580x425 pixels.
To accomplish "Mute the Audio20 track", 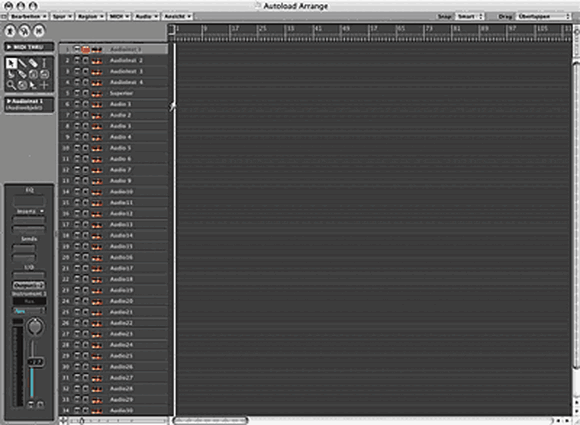I will tap(77, 301).
